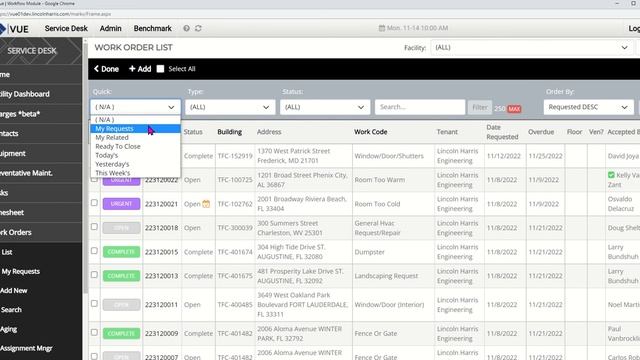Image resolution: width=640 pixels, height=360 pixels.
Task: Click COMPLETE badge for order 223120013
Action: click(x=121, y=276)
